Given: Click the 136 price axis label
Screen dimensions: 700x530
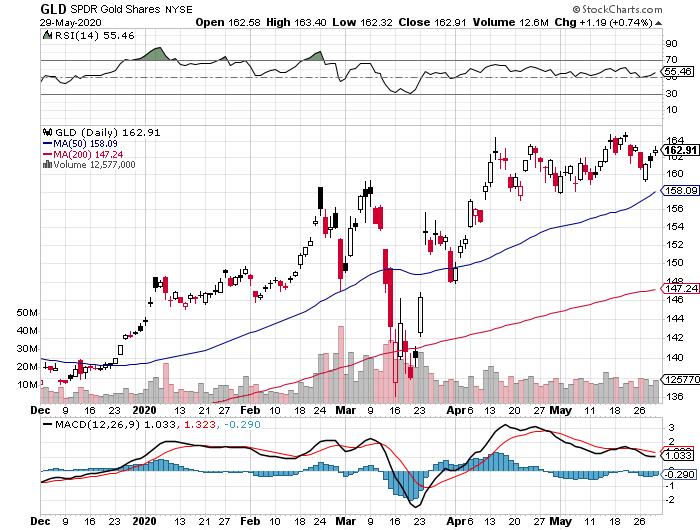Looking at the screenshot, I should point(674,396).
